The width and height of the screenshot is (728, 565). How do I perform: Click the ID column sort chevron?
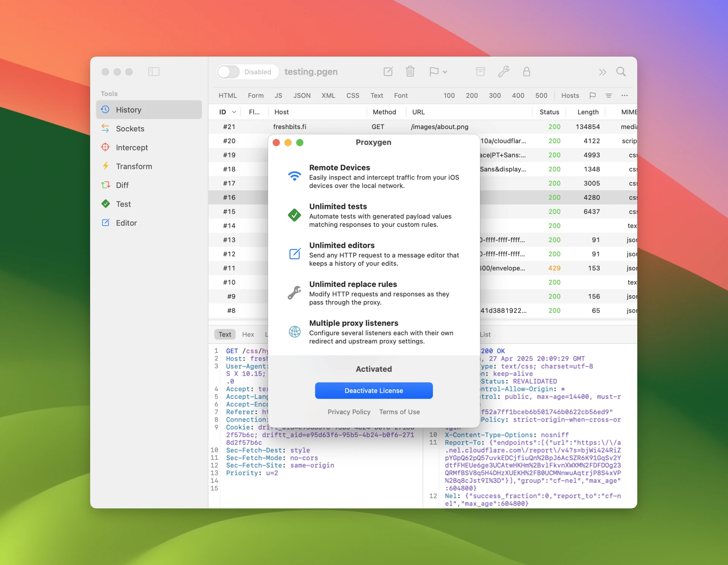pyautogui.click(x=234, y=112)
